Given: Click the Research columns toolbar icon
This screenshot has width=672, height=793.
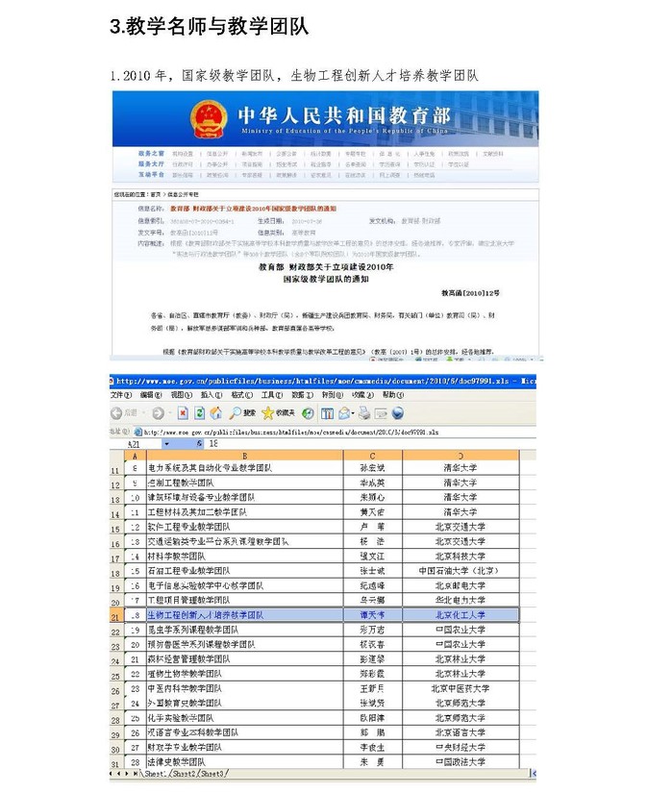Looking at the screenshot, I should (x=327, y=413).
